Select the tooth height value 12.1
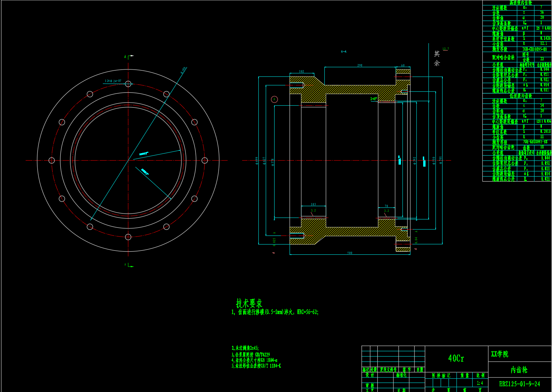Image resolution: width=552 pixels, height=392 pixels. tap(544, 44)
